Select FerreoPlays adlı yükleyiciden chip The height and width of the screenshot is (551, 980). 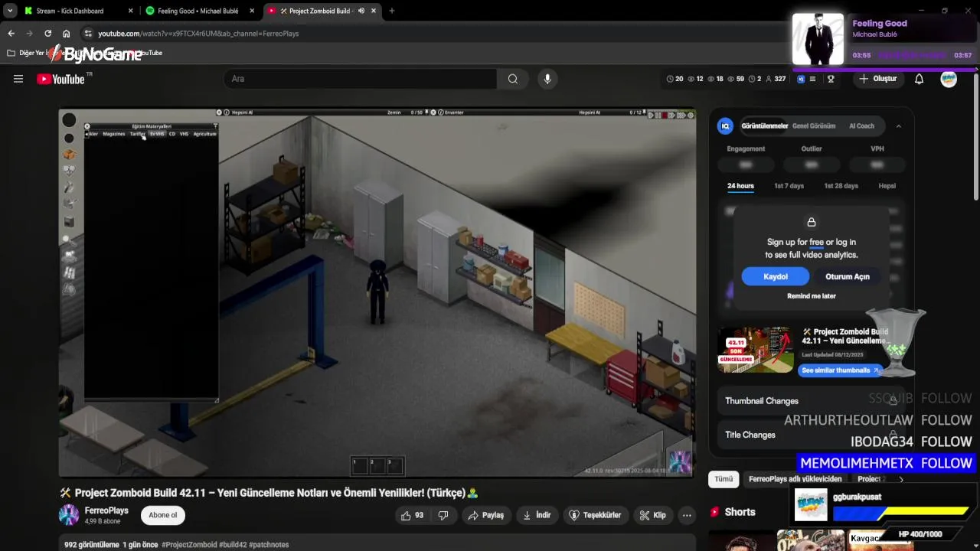[x=795, y=479]
